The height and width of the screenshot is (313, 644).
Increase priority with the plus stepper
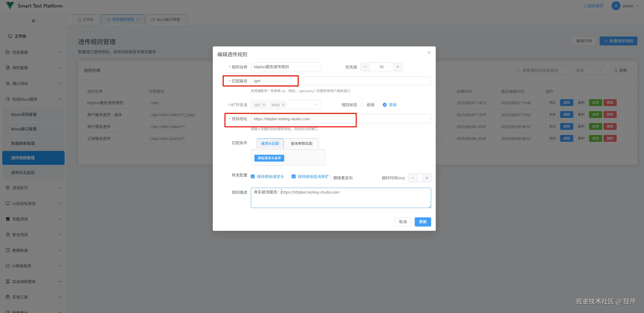397,67
